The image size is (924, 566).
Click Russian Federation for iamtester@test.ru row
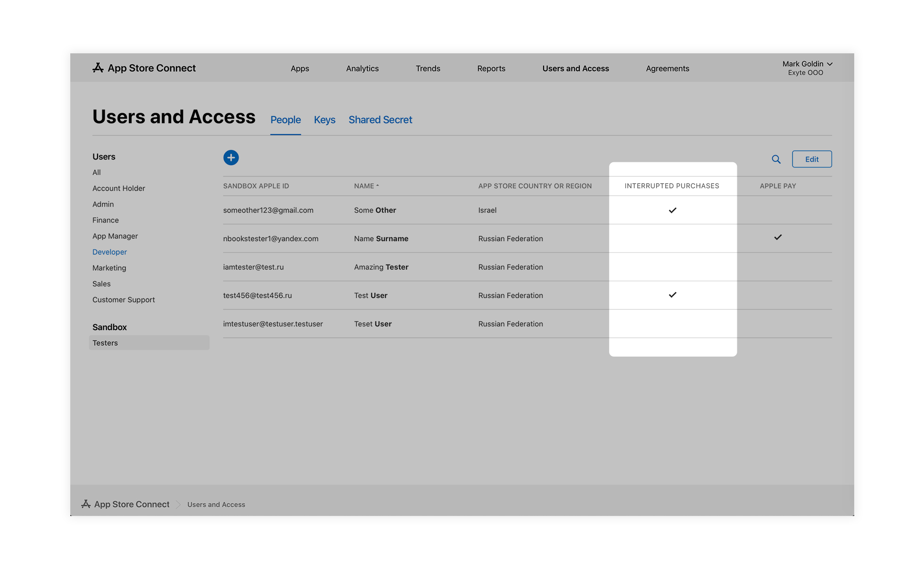[511, 267]
